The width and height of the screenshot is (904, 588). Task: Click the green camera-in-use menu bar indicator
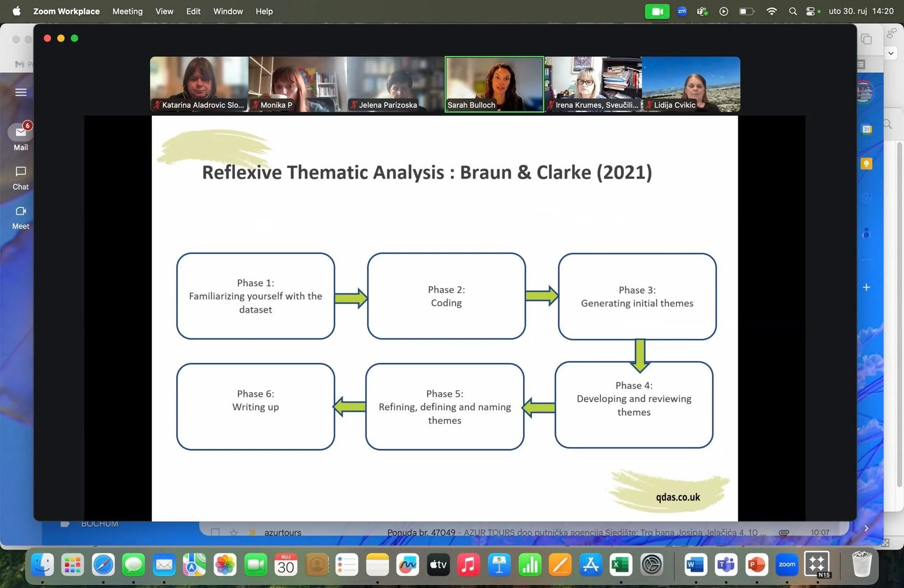[657, 11]
